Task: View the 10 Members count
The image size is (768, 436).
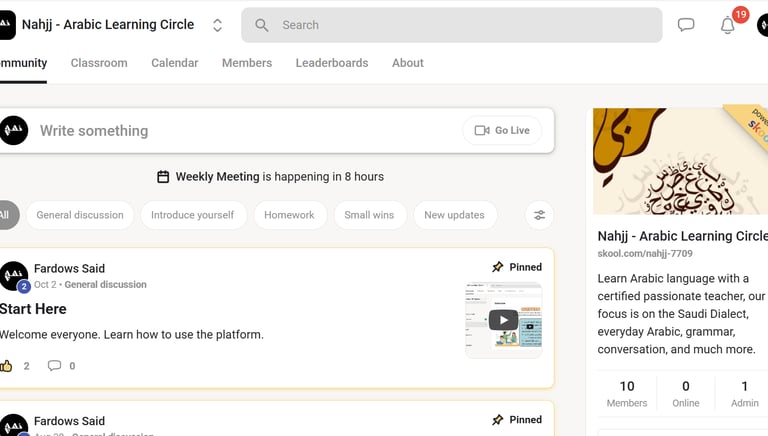Action: pos(627,394)
